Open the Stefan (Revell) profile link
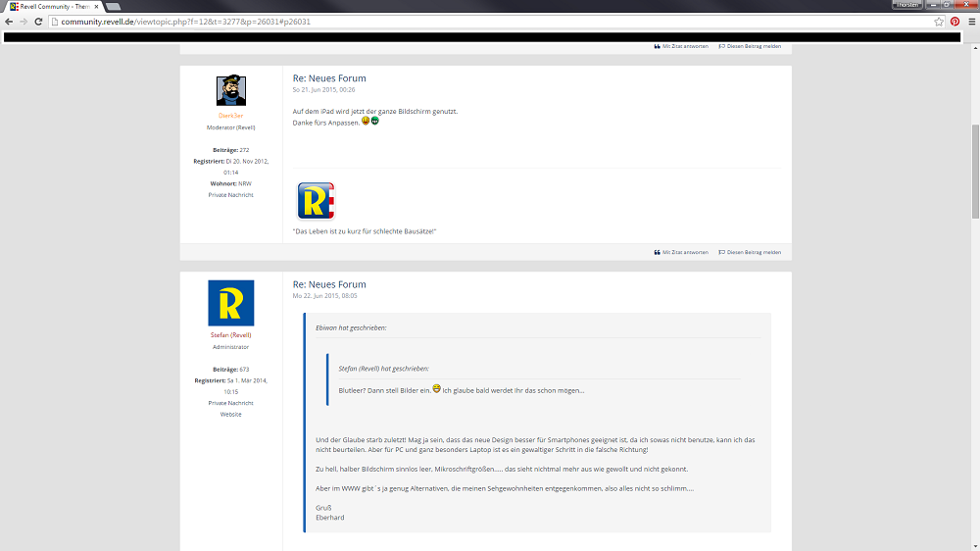This screenshot has width=980, height=551. pyautogui.click(x=230, y=334)
